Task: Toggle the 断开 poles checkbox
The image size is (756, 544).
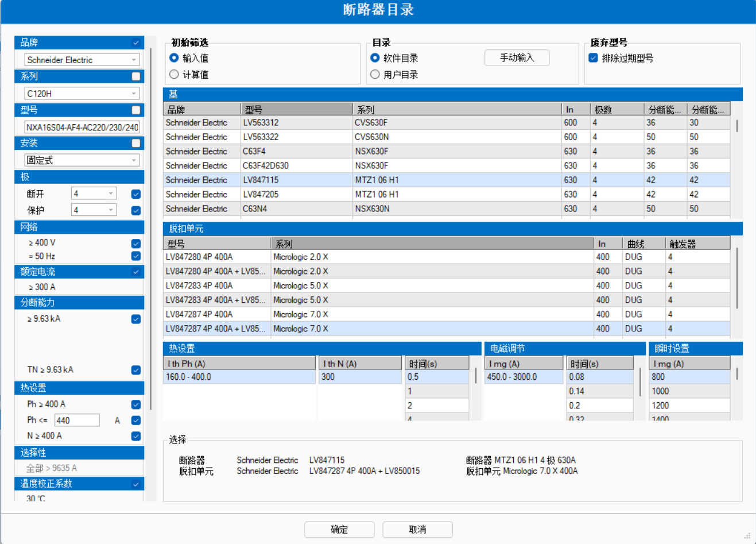Action: click(136, 194)
